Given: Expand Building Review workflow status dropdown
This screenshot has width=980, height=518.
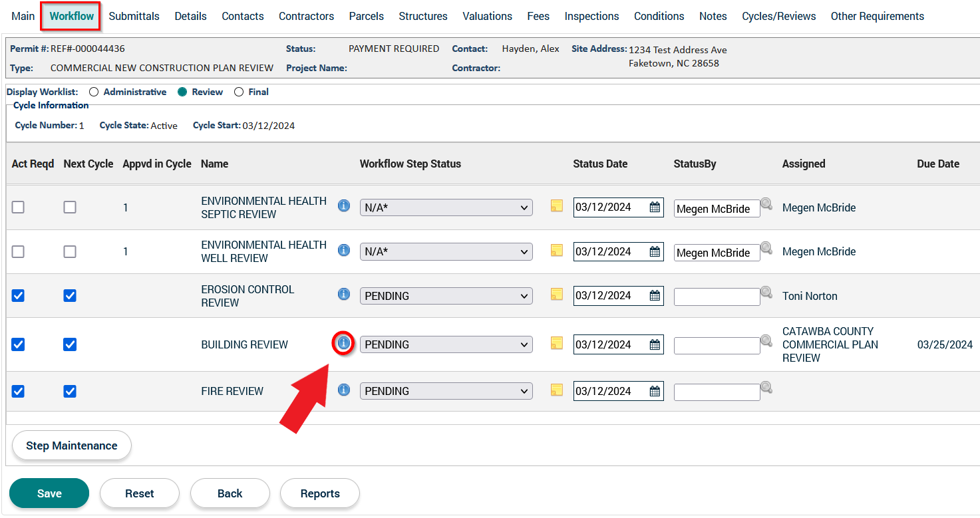Looking at the screenshot, I should [446, 344].
